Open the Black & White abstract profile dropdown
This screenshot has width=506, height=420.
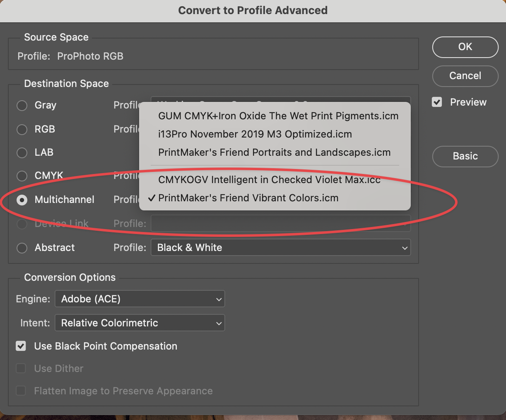click(281, 248)
